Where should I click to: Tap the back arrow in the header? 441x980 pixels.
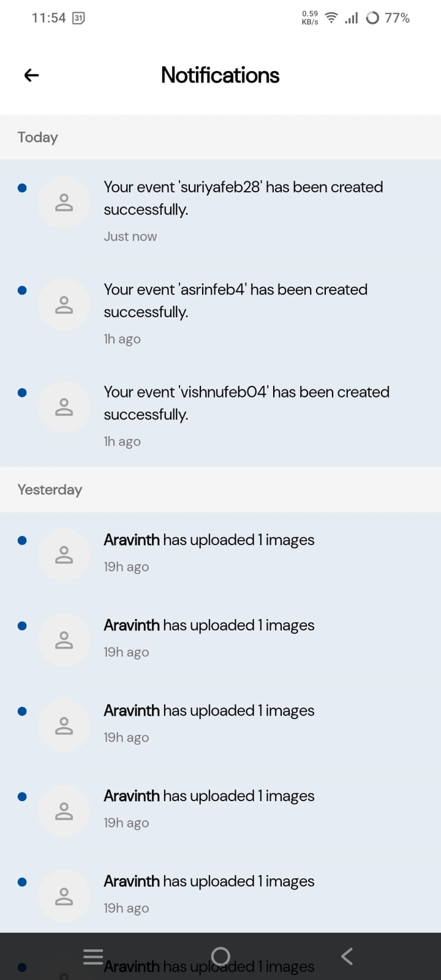[x=31, y=75]
